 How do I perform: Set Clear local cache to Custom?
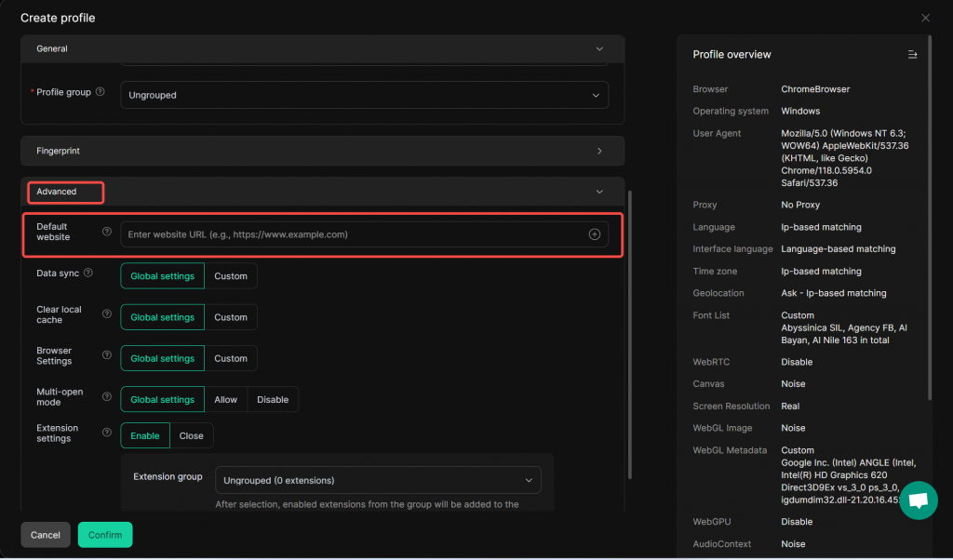pyautogui.click(x=231, y=317)
